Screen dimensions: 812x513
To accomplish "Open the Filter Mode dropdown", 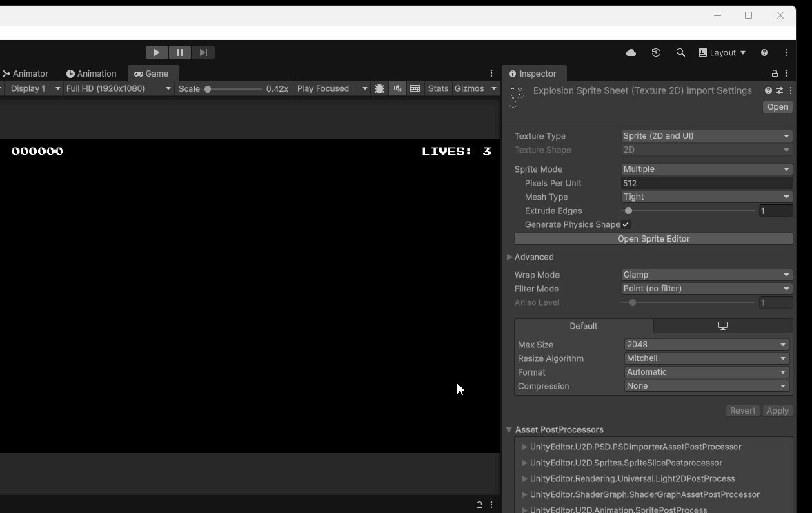I will coord(707,289).
